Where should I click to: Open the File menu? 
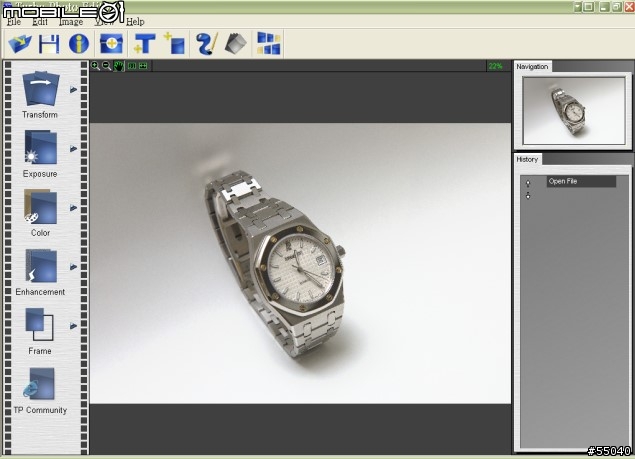point(14,22)
